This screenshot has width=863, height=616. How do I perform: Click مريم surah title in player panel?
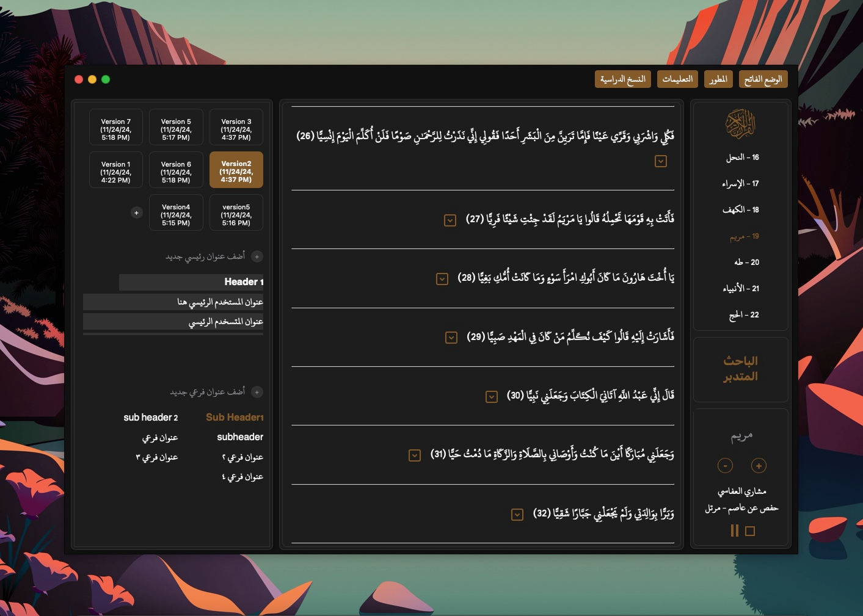coord(741,437)
